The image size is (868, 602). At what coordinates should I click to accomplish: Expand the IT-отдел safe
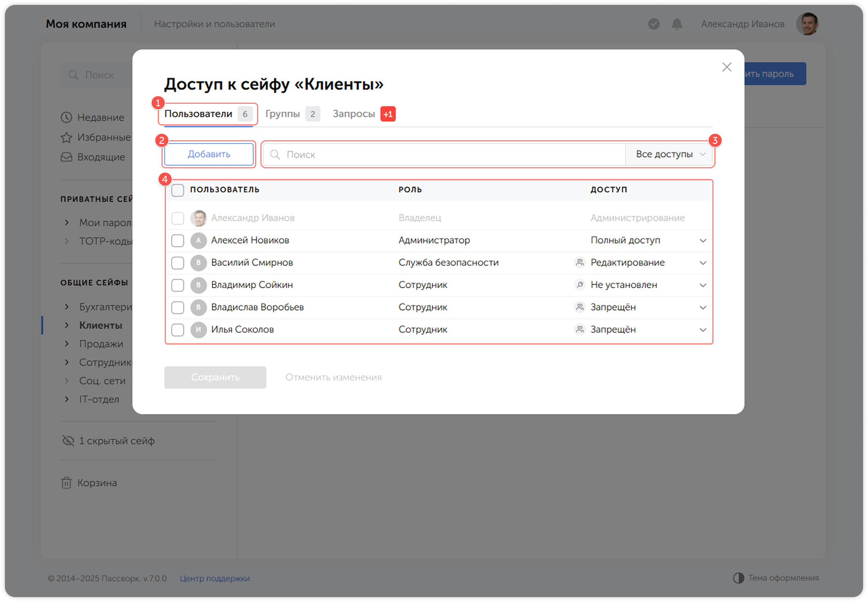67,399
